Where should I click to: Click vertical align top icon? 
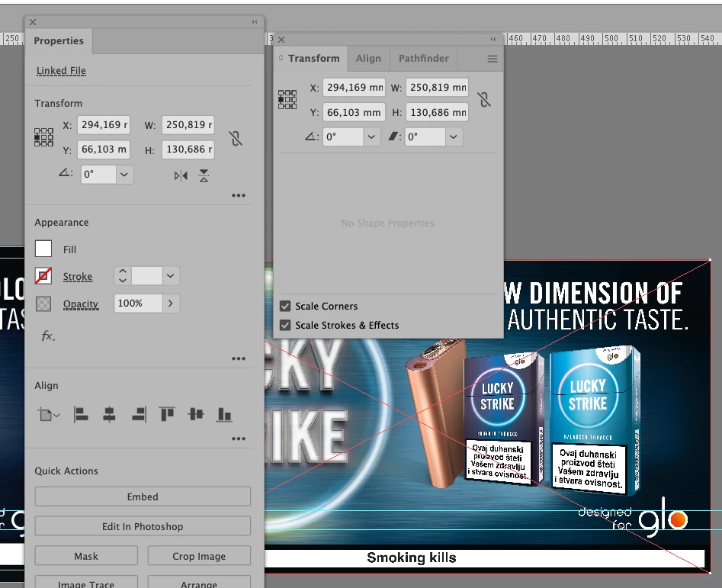167,414
